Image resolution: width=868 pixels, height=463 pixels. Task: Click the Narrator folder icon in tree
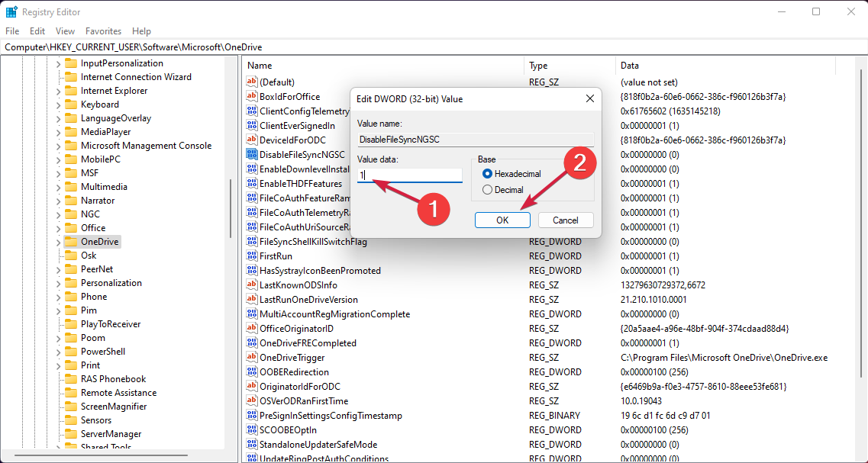pyautogui.click(x=70, y=201)
